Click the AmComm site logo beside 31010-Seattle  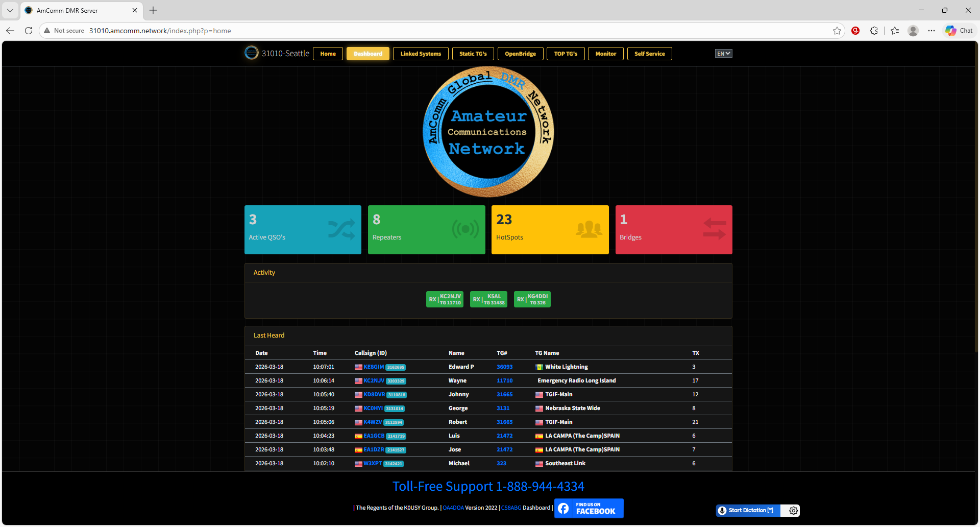252,53
